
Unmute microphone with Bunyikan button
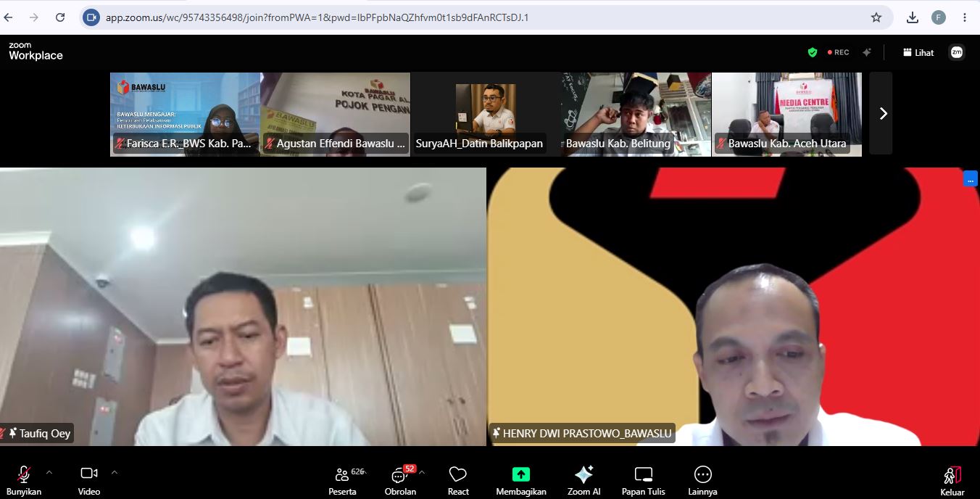click(24, 480)
